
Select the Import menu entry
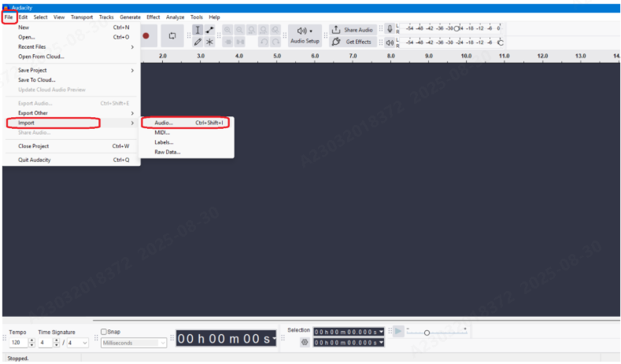click(72, 123)
